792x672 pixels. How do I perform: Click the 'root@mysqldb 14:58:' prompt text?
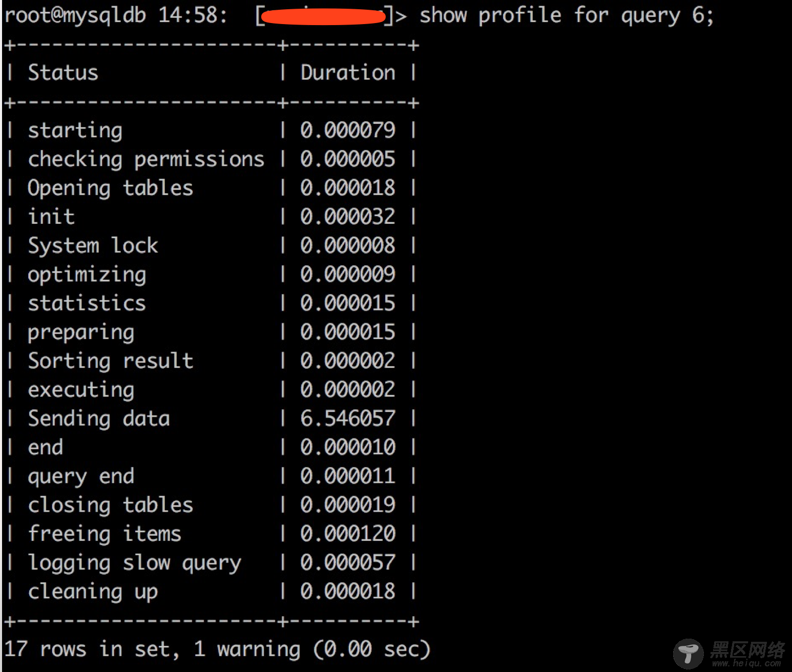click(x=116, y=15)
